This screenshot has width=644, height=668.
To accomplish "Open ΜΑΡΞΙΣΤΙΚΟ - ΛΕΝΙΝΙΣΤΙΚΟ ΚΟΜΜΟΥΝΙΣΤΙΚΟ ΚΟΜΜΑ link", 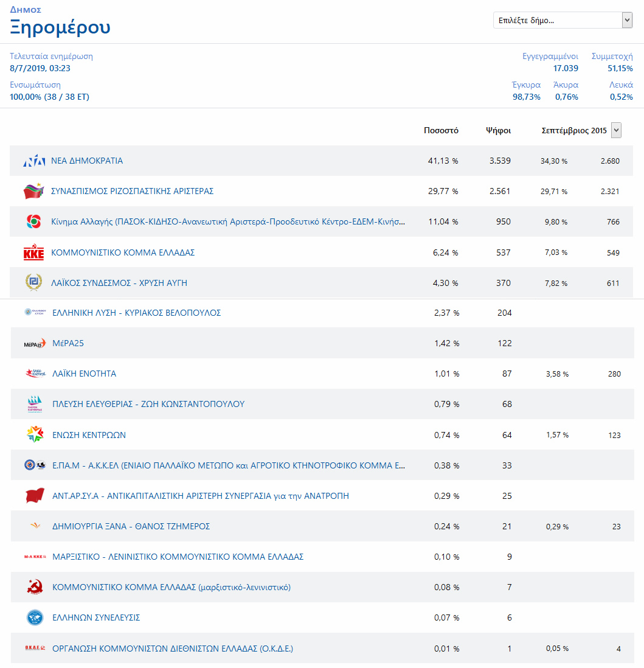I will 178,557.
